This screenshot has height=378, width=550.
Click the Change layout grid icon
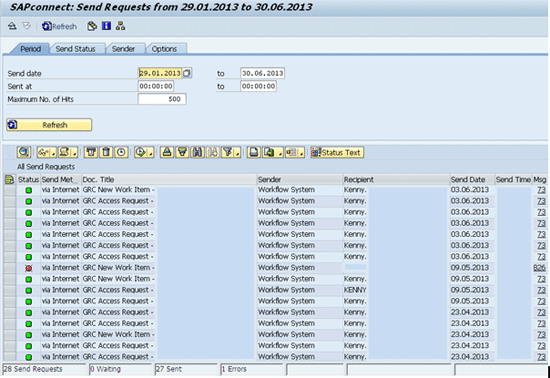[x=292, y=153]
